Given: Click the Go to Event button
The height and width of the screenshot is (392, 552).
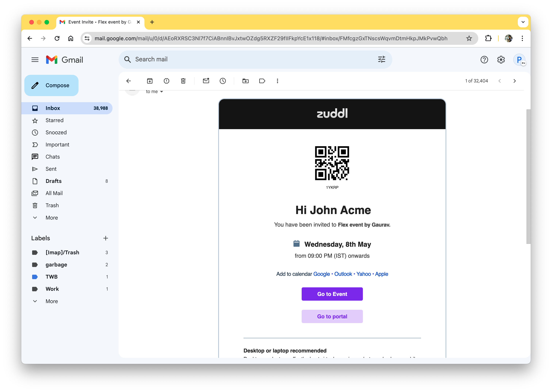Looking at the screenshot, I should click(x=332, y=294).
